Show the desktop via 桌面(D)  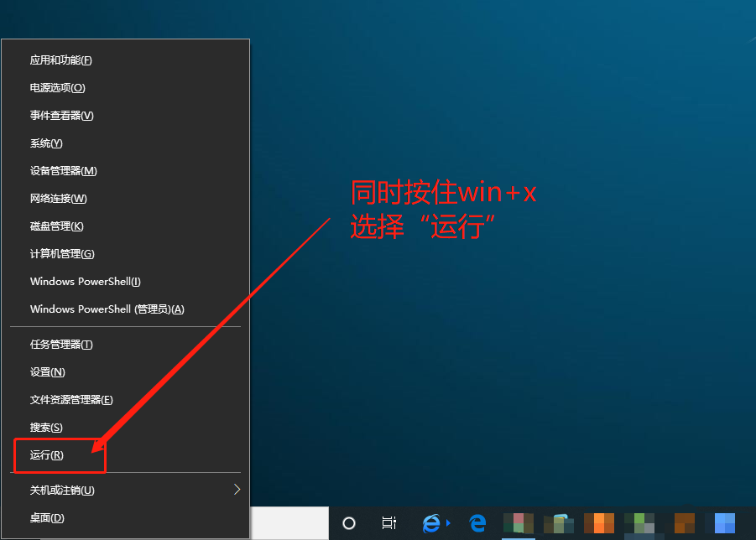coord(125,518)
